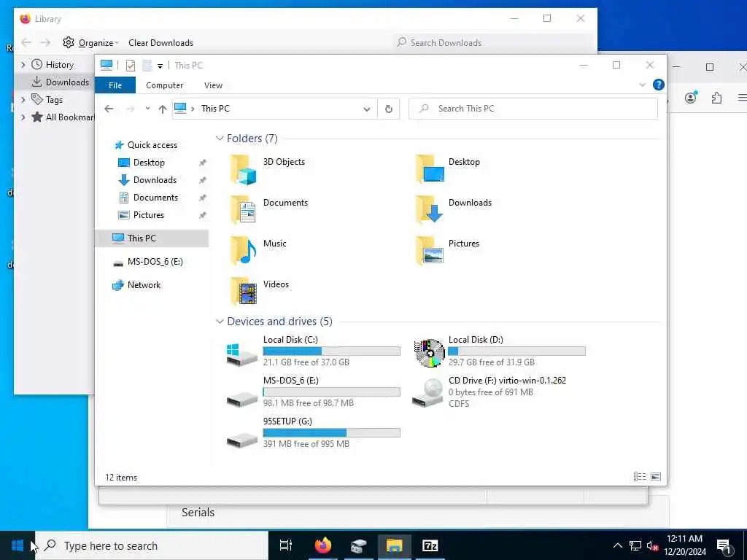
Task: Open notification center icon
Action: (724, 547)
